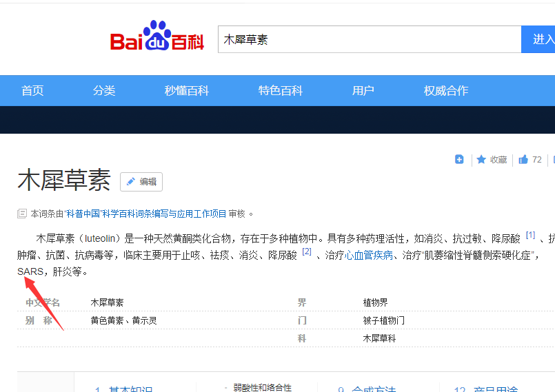This screenshot has width=555, height=392.
Task: Click the 别 称 field label
Action: pyautogui.click(x=39, y=320)
